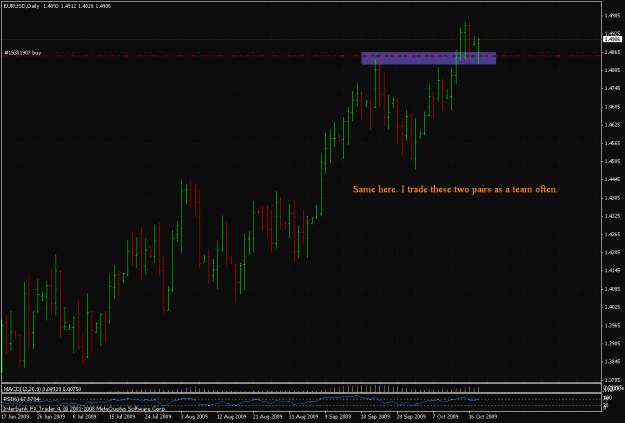
Task: Select the purple rectangle zone object
Action: click(428, 58)
